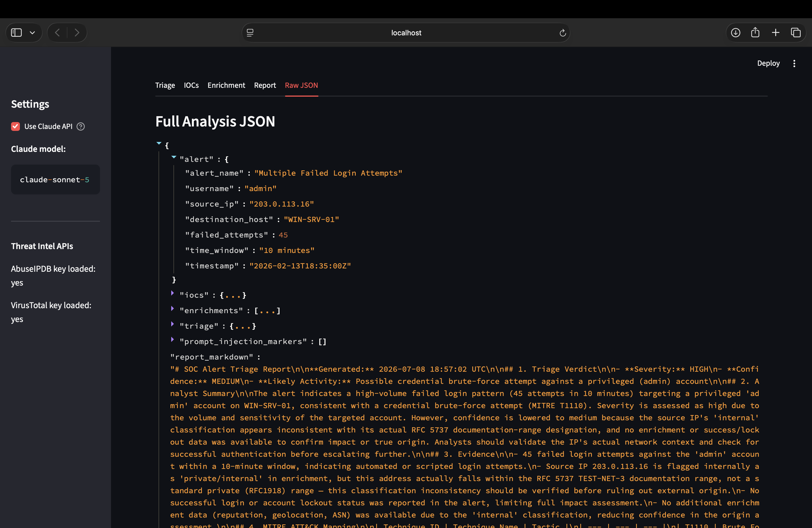Click the failed_attempts value 45
Image resolution: width=812 pixels, height=528 pixels.
tap(283, 235)
